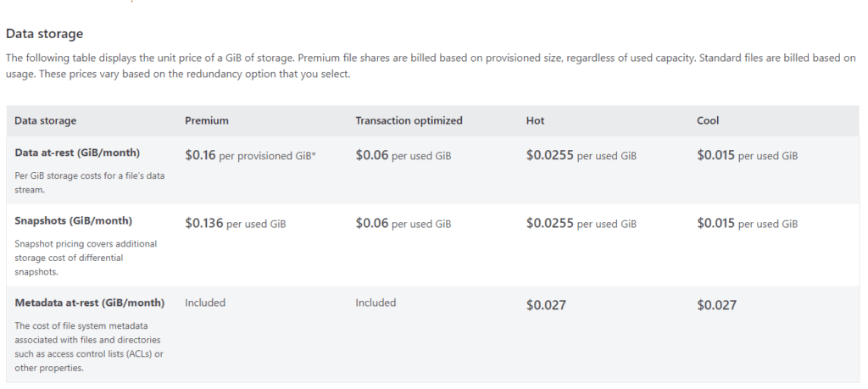Screen dimensions: 868x389
Task: Click the Hot tier $0.027 metadata price
Action: [546, 305]
